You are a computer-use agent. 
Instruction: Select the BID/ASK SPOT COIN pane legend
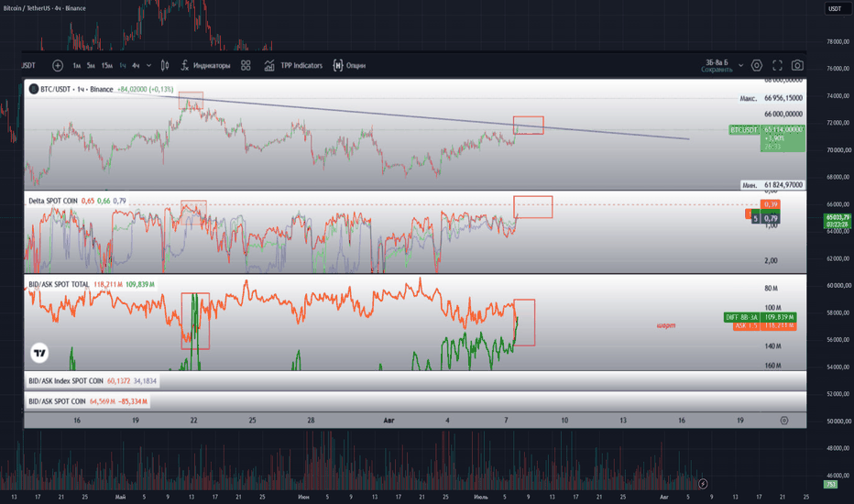(57, 401)
